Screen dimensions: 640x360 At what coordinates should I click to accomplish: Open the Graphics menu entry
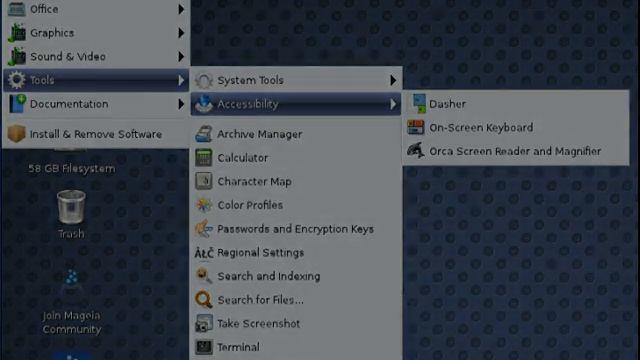(x=96, y=33)
